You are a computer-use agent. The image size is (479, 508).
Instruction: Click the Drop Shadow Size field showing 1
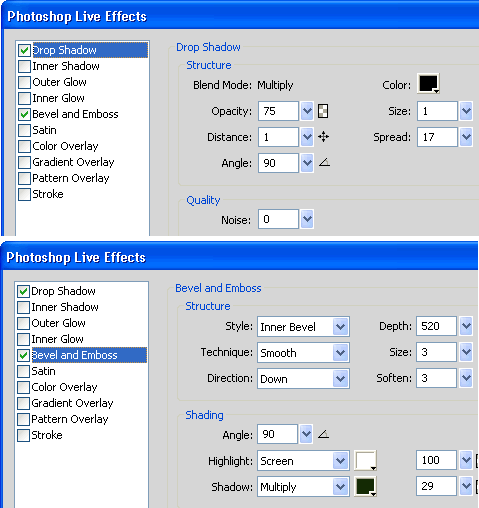[437, 111]
